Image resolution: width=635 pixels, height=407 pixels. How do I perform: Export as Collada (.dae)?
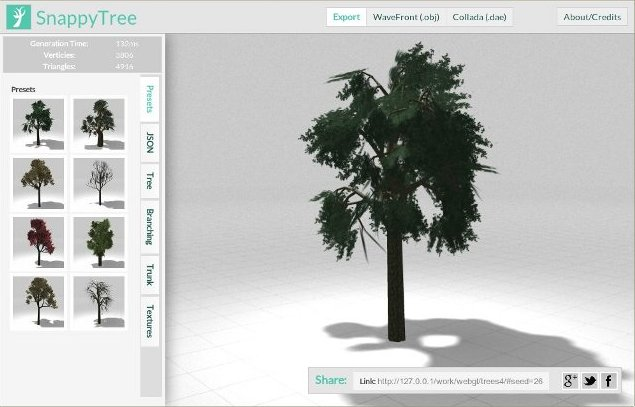(480, 17)
